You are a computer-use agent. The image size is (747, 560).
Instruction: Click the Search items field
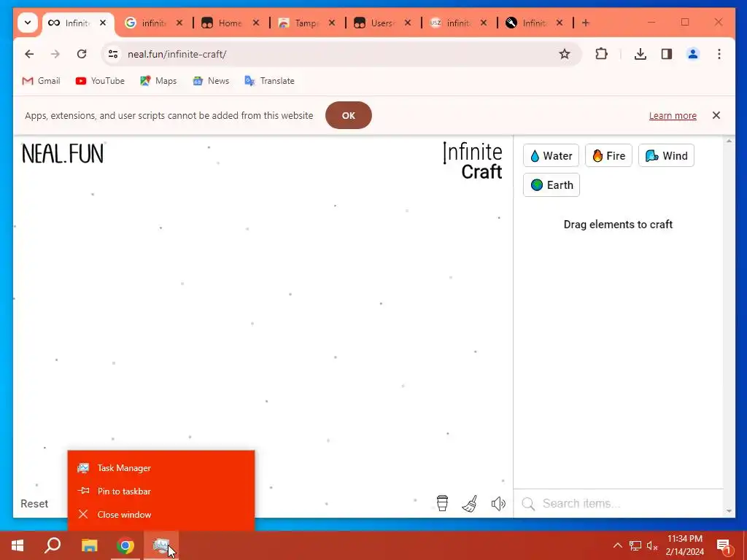point(619,503)
